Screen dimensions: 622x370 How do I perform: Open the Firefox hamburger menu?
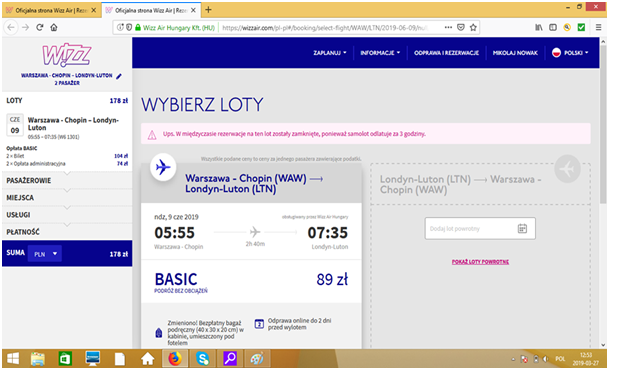tap(599, 27)
